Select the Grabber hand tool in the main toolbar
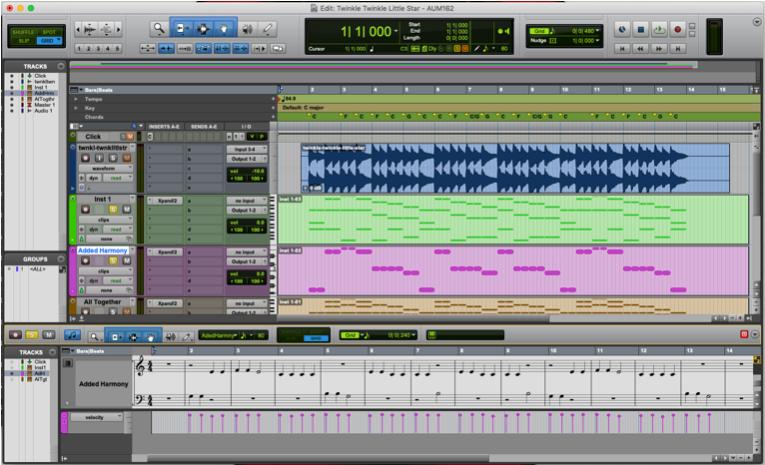Viewport: 765px width, 465px height. (x=224, y=29)
